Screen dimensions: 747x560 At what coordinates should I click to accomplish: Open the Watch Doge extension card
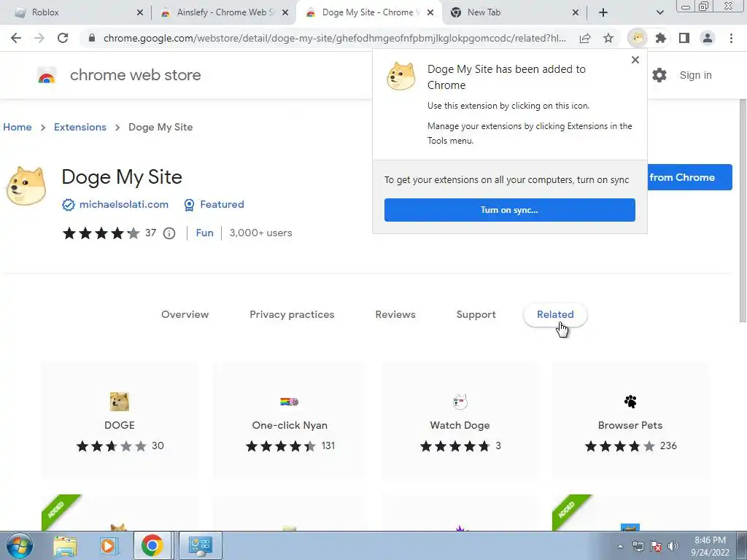[460, 421]
